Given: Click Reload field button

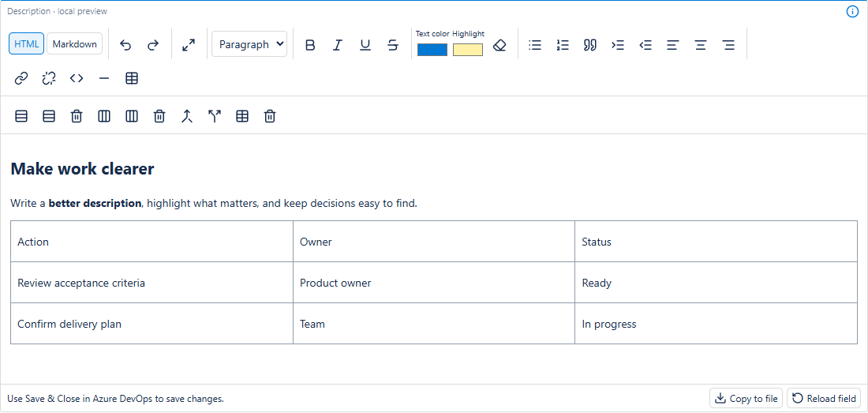Looking at the screenshot, I should click(x=824, y=399).
